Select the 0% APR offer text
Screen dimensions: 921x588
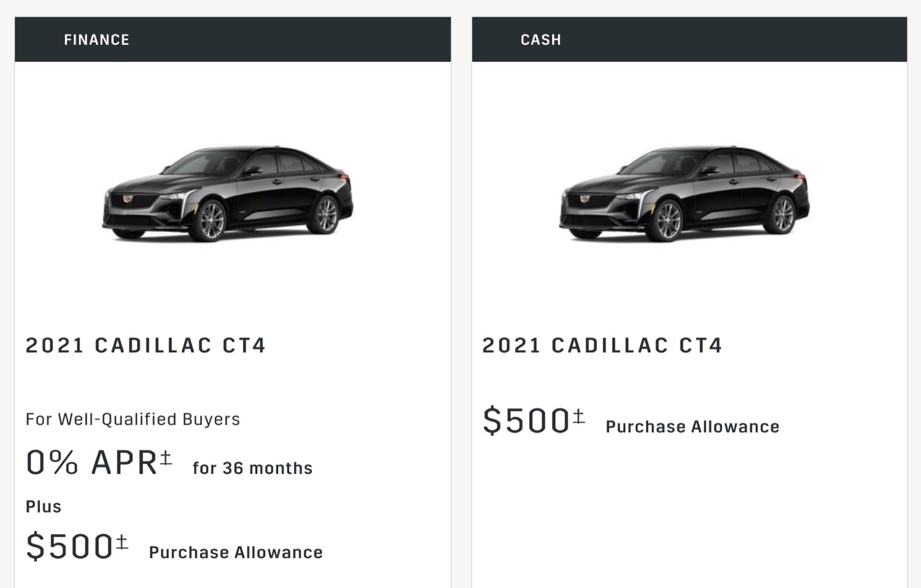pyautogui.click(x=92, y=462)
